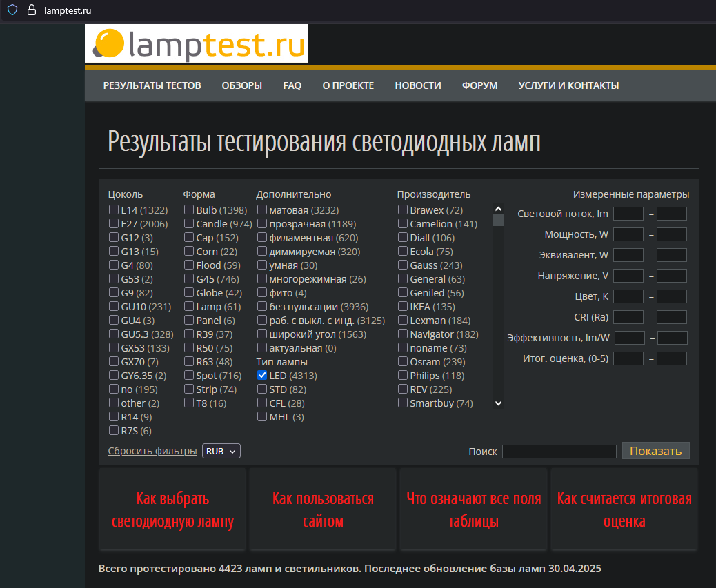Open the Новости menu item
Screen dimensions: 716x588
click(418, 85)
